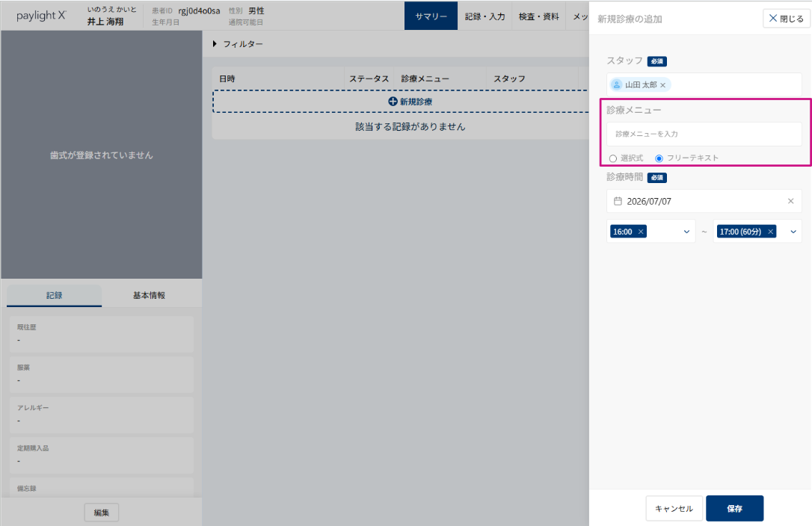This screenshot has height=526, width=812.
Task: Open the end time dropdown chevron
Action: click(793, 232)
